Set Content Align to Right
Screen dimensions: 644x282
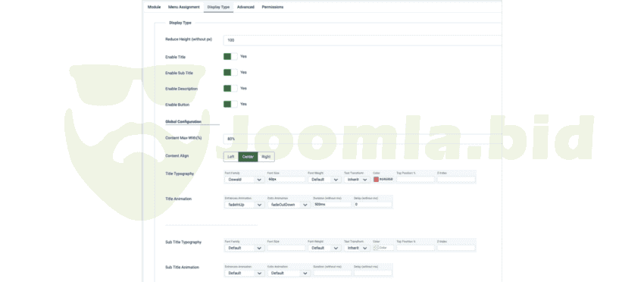(x=266, y=157)
